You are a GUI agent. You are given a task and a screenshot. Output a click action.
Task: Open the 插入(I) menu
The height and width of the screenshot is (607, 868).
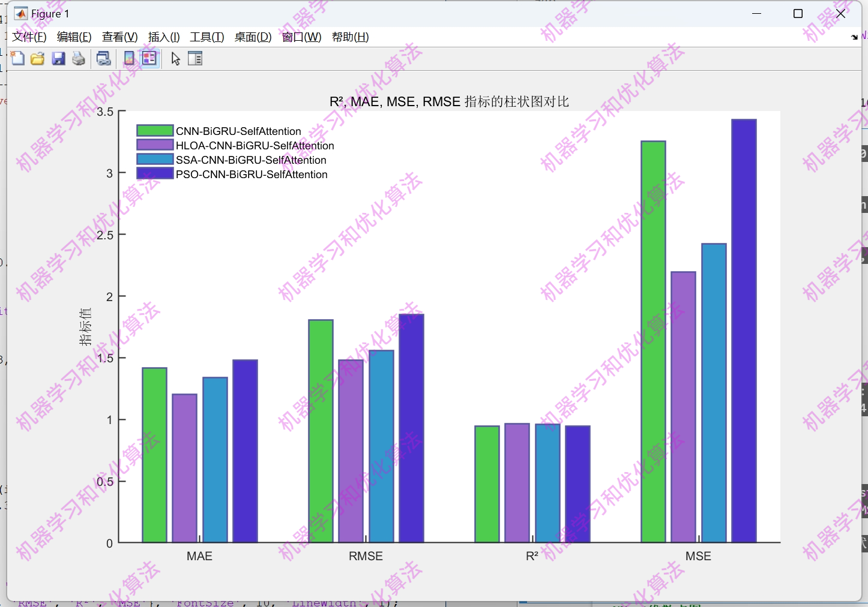coord(163,37)
